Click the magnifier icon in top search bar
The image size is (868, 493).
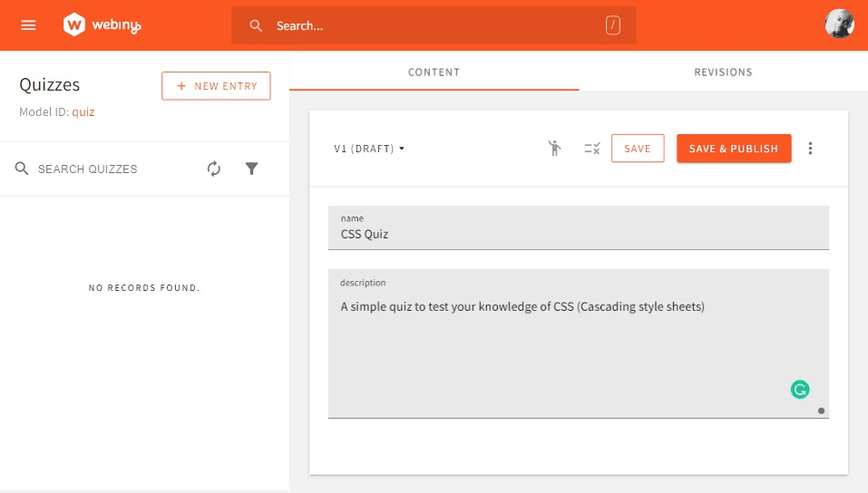pyautogui.click(x=257, y=25)
